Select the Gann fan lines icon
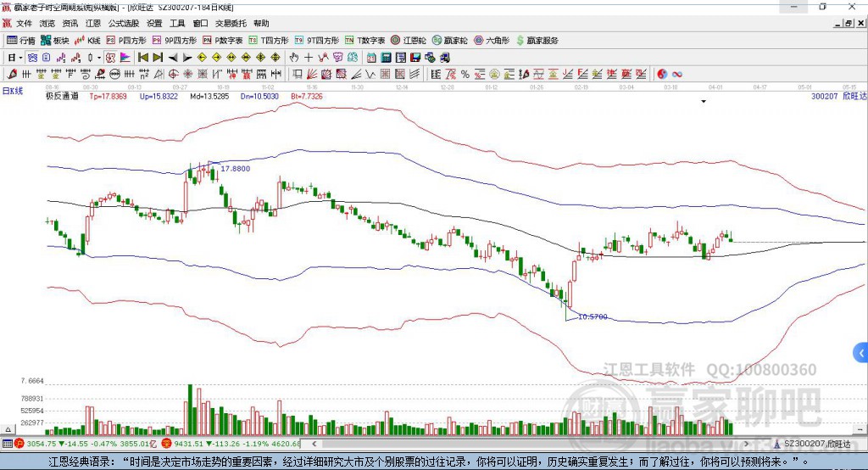This screenshot has height=470, width=868. pyautogui.click(x=313, y=74)
